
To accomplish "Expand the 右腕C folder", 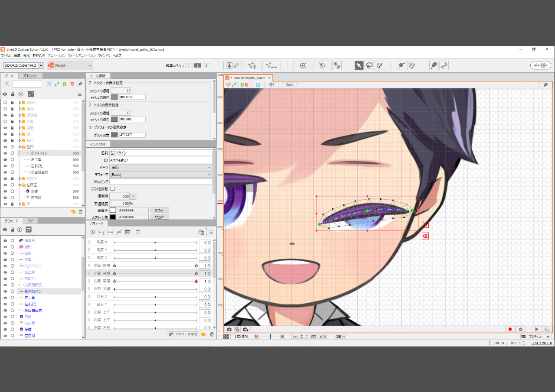I will click(20, 102).
